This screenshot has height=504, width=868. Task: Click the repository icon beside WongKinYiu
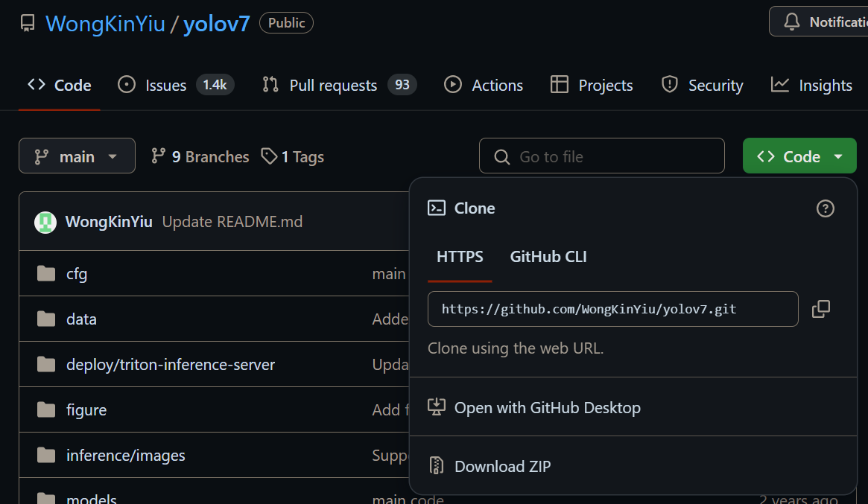(28, 23)
